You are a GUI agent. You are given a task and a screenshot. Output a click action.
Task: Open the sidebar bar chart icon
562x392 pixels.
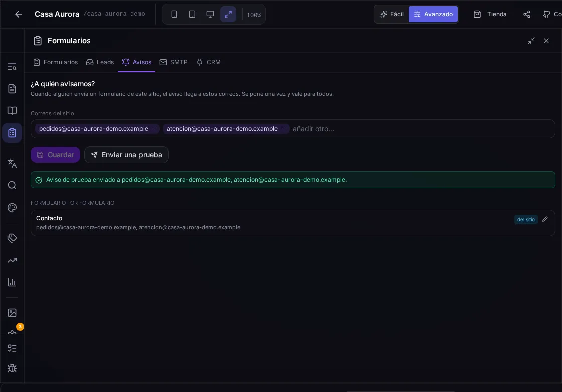(12, 282)
